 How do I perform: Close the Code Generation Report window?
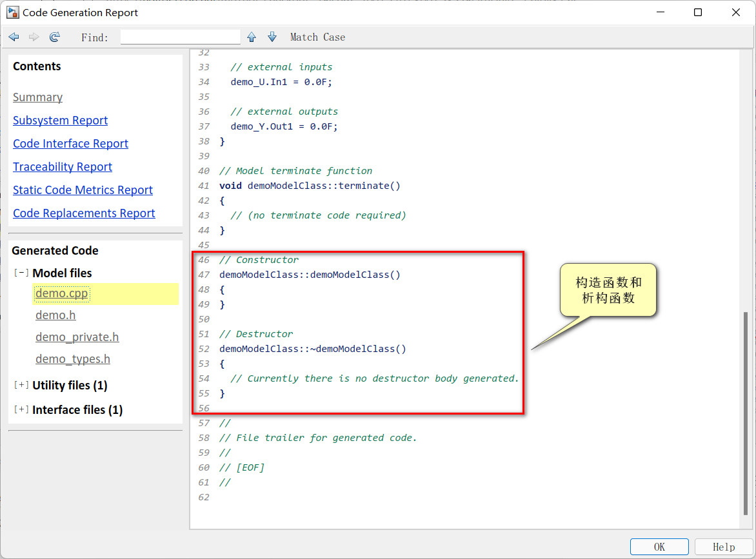[x=736, y=12]
